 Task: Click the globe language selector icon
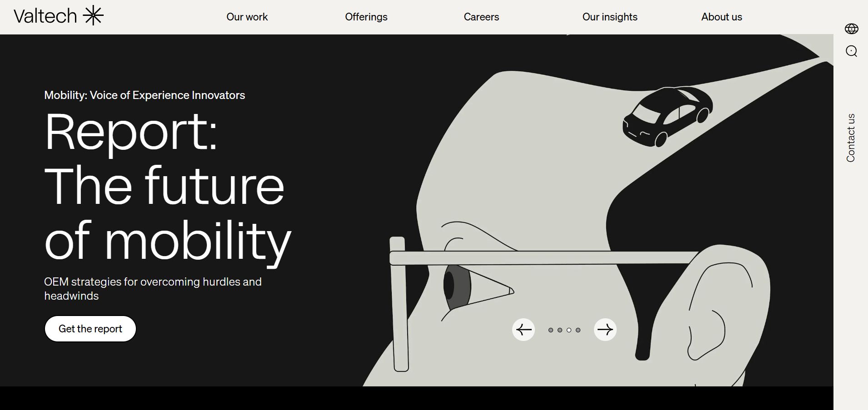851,29
